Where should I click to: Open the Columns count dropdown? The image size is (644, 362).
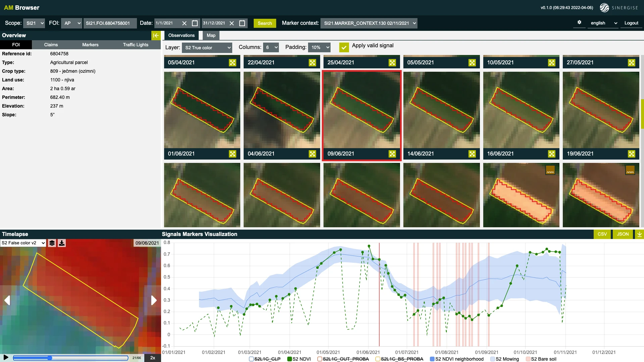(271, 48)
